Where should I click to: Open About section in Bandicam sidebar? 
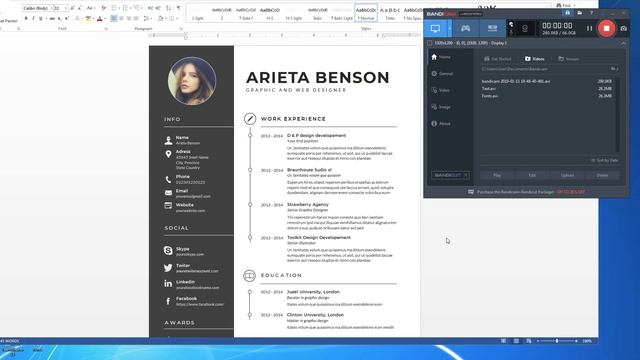(x=441, y=124)
